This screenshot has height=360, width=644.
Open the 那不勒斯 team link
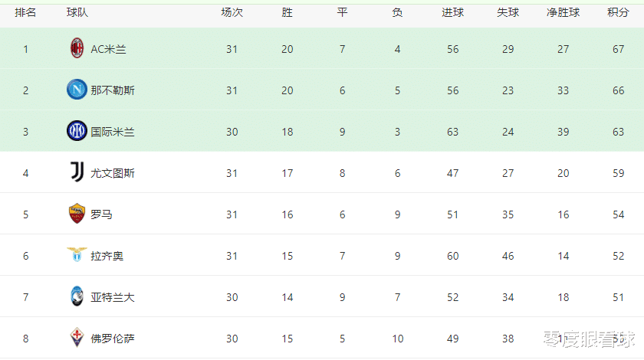[113, 90]
